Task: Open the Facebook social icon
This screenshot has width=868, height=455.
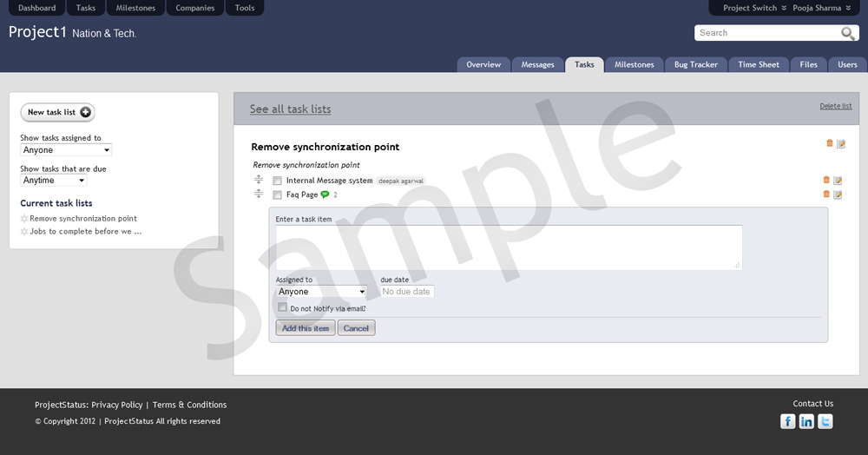Action: [787, 422]
